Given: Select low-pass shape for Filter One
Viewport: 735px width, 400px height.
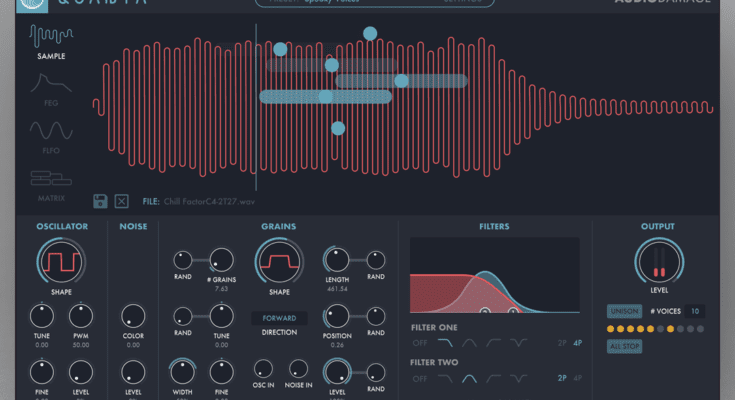Looking at the screenshot, I should [444, 342].
